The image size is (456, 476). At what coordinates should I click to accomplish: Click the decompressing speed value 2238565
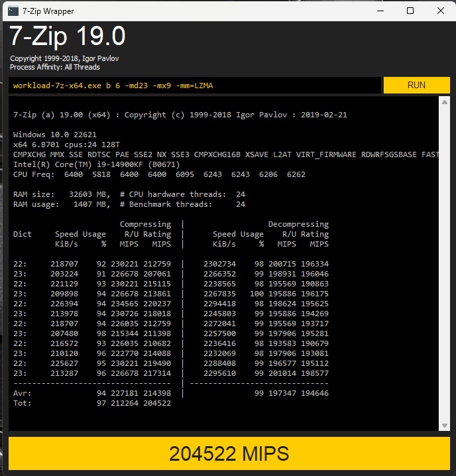point(220,284)
